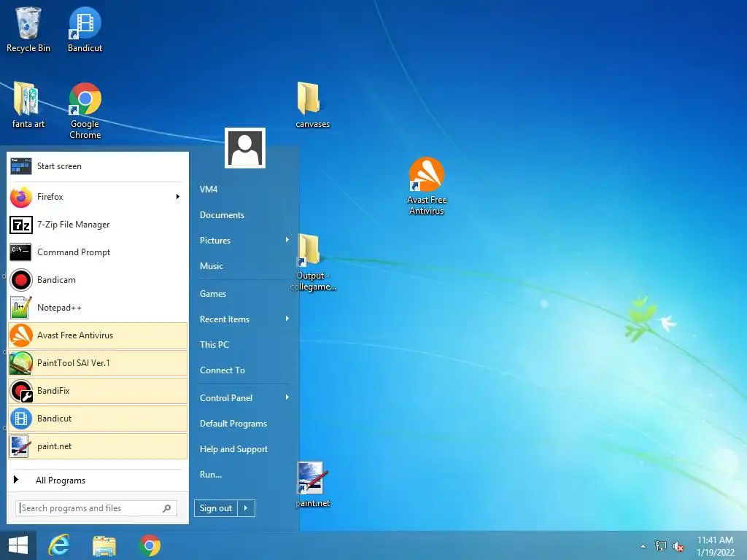Click the paint.net icon in start menu list

pyautogui.click(x=21, y=446)
